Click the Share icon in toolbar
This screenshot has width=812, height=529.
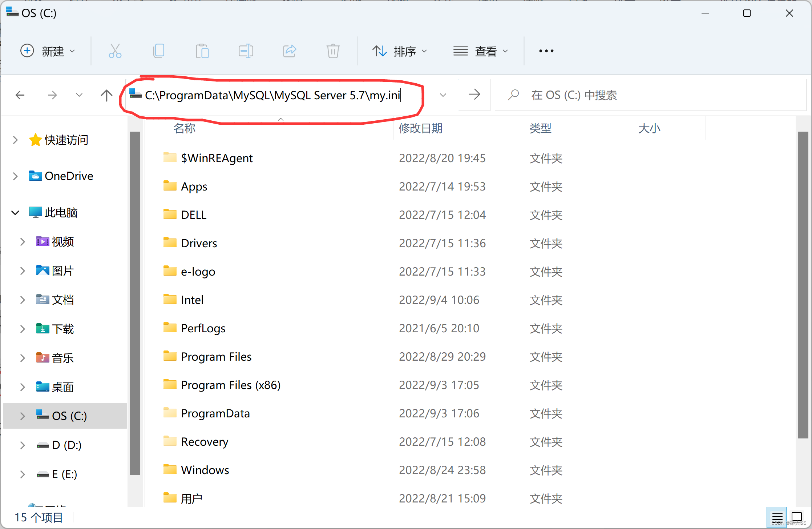pyautogui.click(x=290, y=51)
